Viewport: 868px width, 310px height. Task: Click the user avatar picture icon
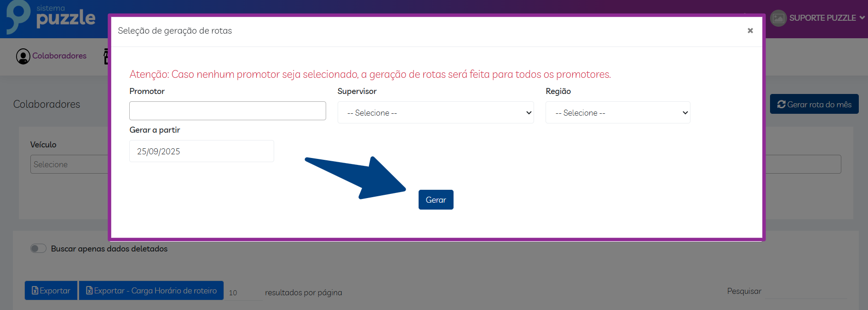(778, 18)
